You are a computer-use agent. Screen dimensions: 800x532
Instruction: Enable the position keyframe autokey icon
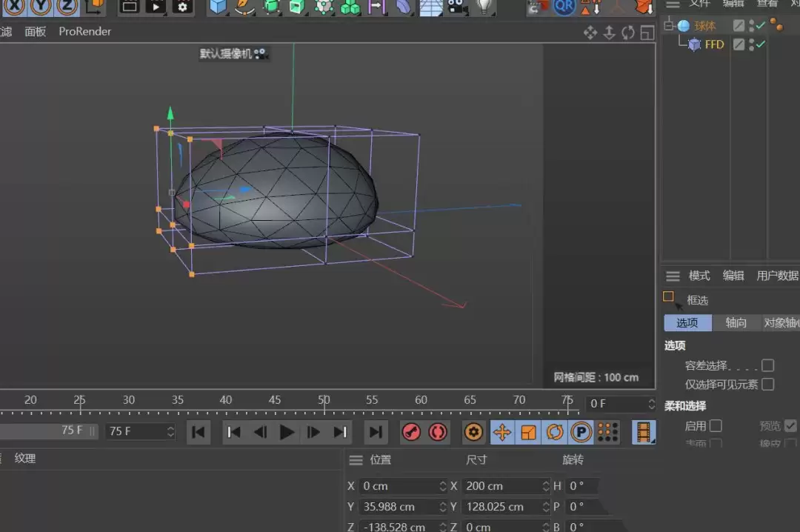501,432
